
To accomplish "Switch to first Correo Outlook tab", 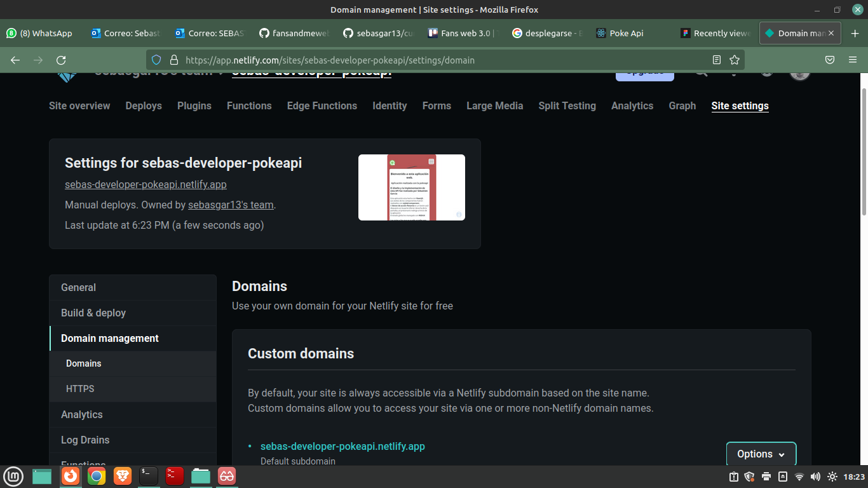I will point(126,33).
